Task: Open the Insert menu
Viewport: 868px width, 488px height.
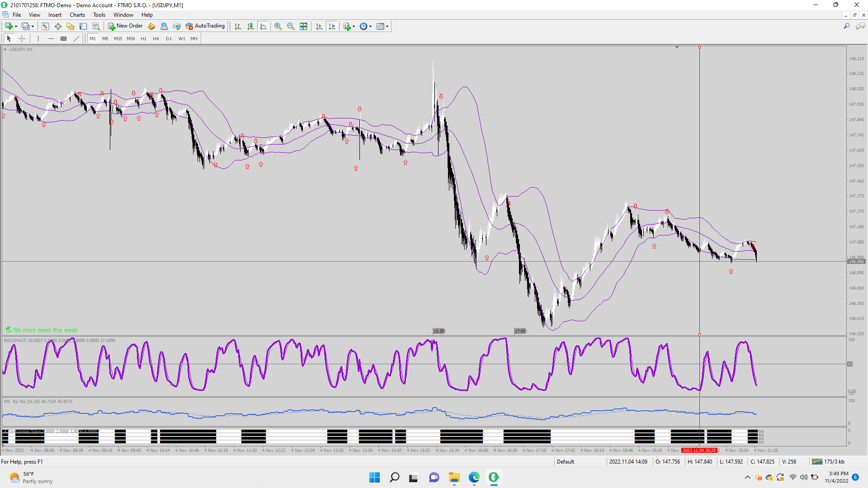Action: tap(55, 15)
